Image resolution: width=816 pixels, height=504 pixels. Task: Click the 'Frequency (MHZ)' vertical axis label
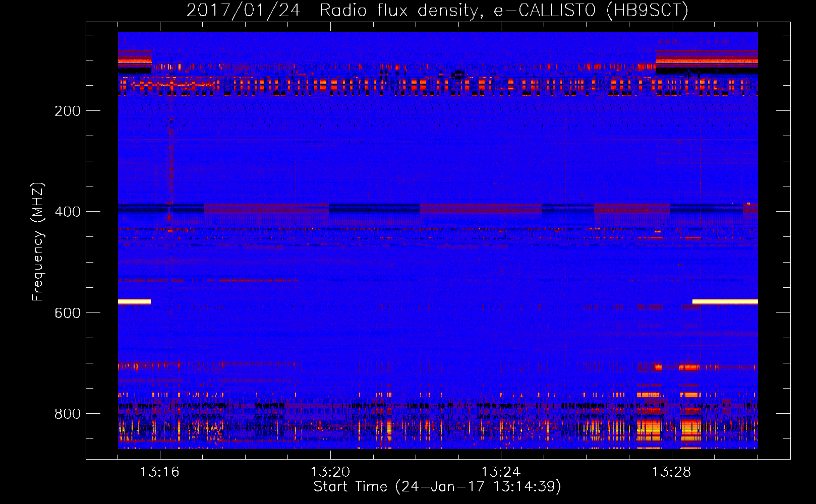point(38,242)
